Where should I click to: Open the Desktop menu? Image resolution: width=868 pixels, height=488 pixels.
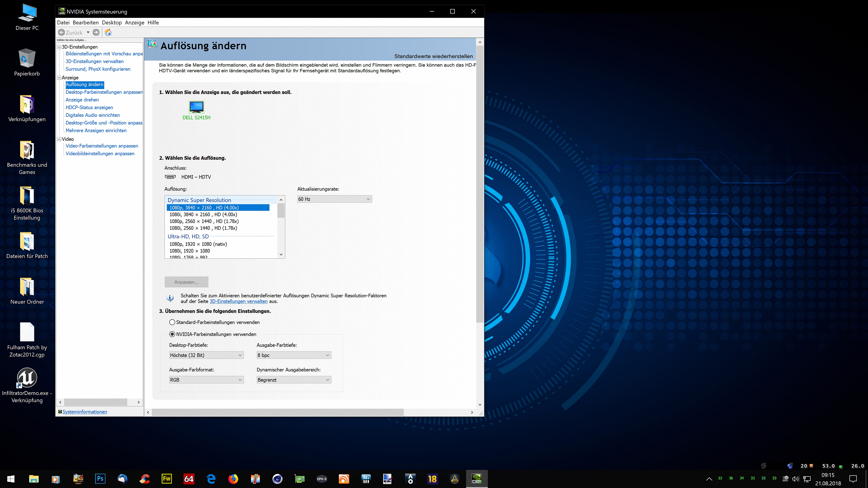tap(111, 23)
